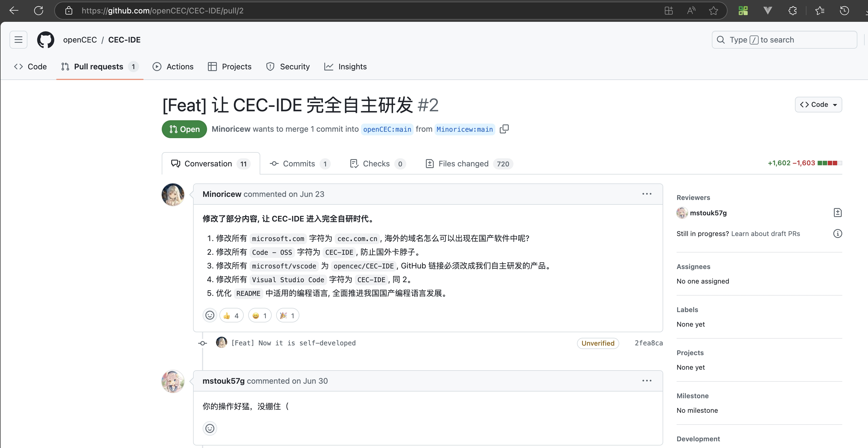Open commit hash 2fea8ca
This screenshot has height=448, width=868.
(649, 343)
